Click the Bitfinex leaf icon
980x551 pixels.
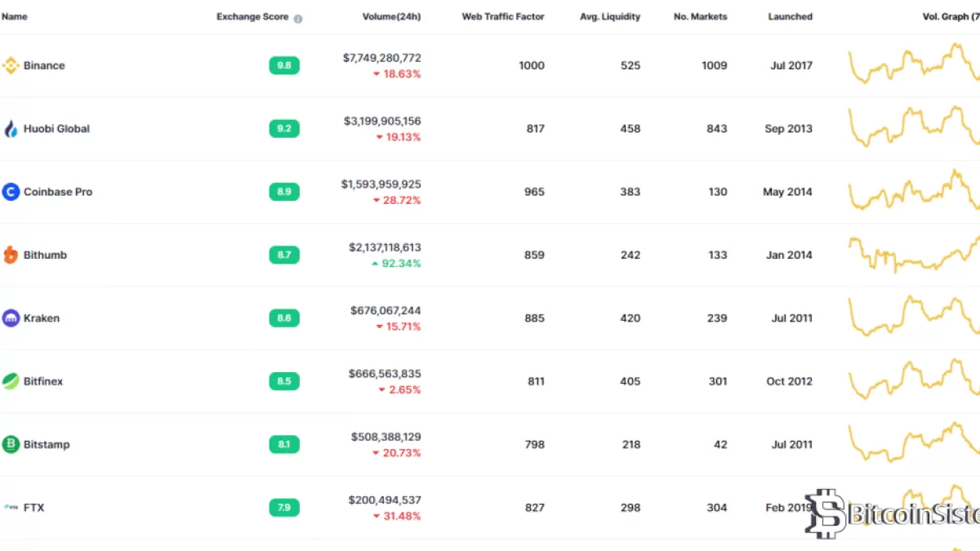pos(11,381)
